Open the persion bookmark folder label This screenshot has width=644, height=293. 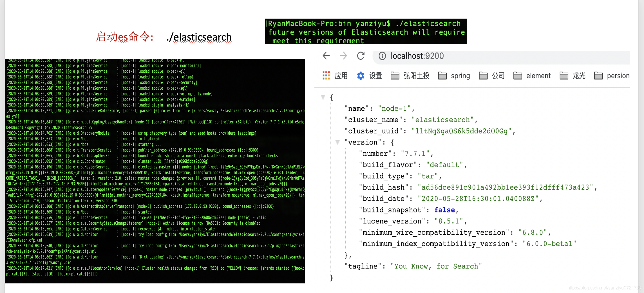click(x=618, y=76)
